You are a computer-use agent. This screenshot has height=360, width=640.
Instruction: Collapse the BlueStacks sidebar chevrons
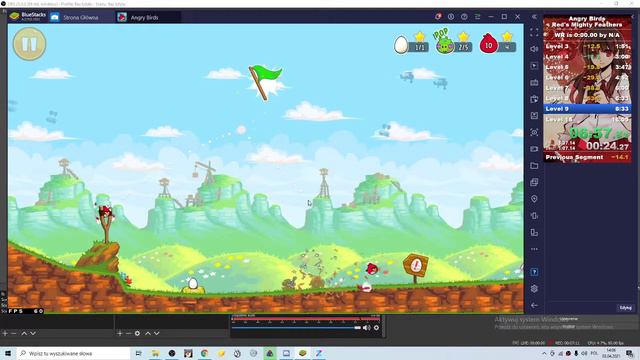coord(534,17)
